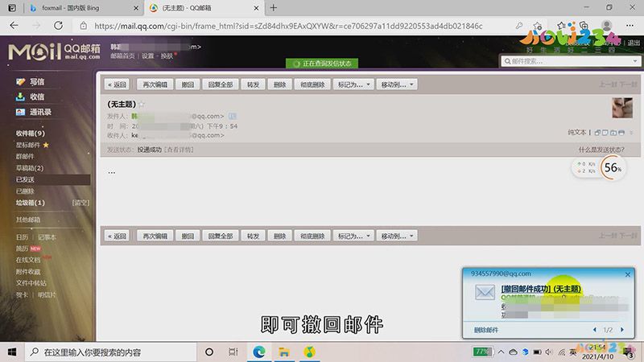The image size is (644, 362).
Task: Open the browser profile avatar
Action: click(607, 26)
